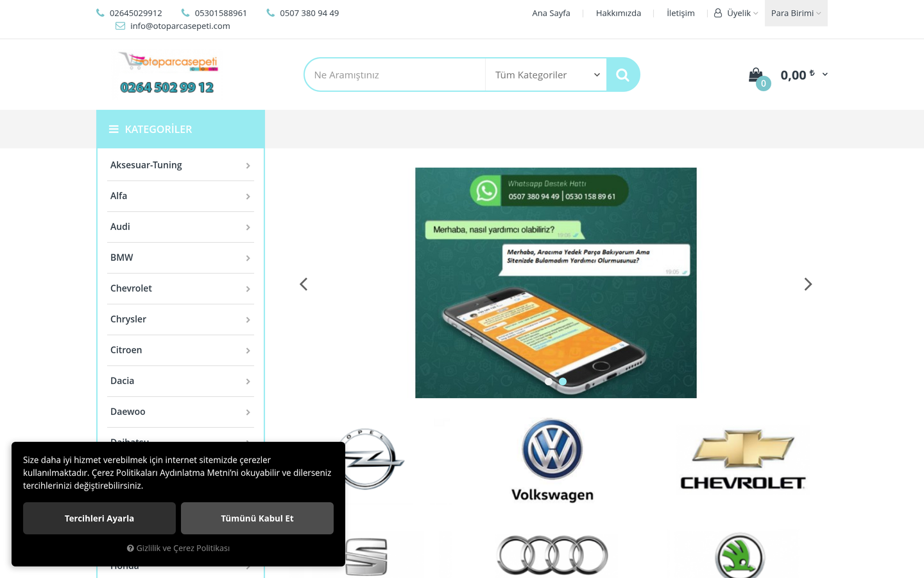
Task: Select the first slider pagination dot
Action: point(549,381)
